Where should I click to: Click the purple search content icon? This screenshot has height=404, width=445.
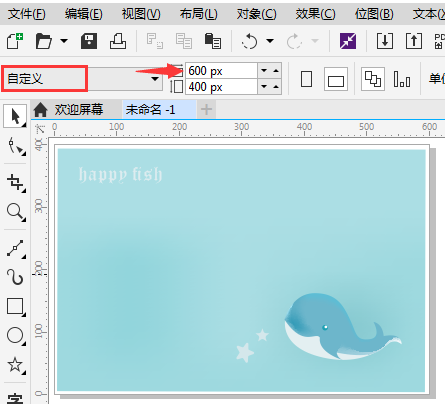pos(348,41)
